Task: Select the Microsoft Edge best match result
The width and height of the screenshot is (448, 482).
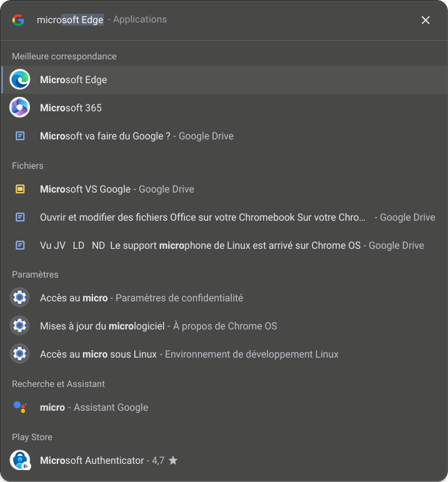Action: 224,79
